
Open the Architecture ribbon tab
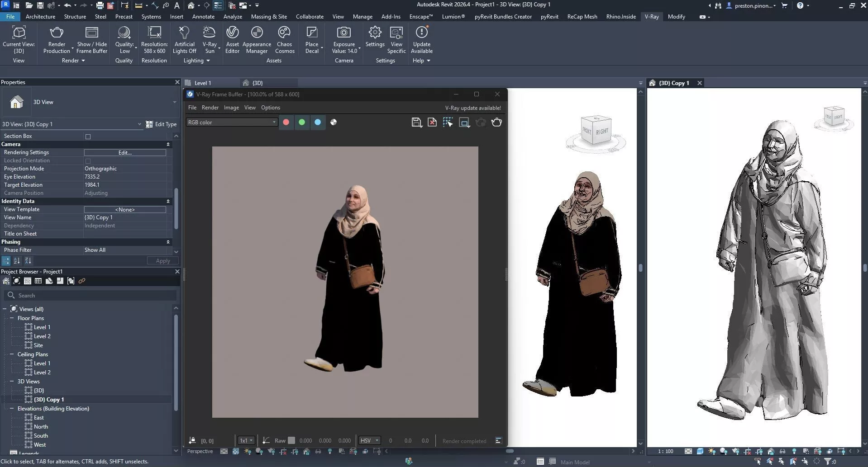pyautogui.click(x=40, y=17)
